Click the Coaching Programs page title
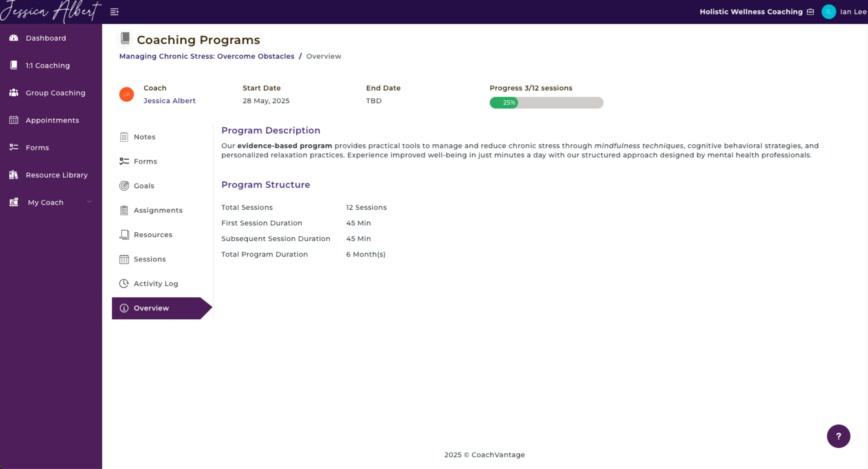This screenshot has width=868, height=469. pyautogui.click(x=198, y=40)
